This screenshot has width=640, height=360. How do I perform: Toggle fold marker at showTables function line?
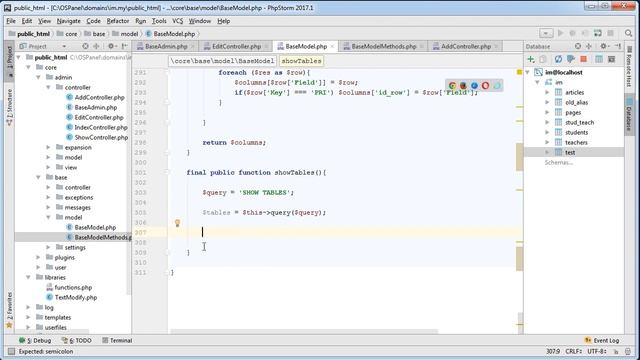167,173
